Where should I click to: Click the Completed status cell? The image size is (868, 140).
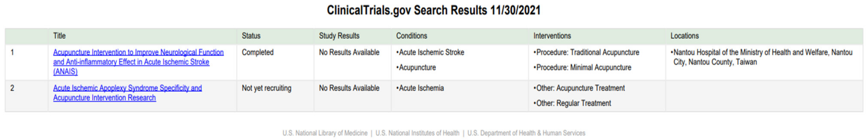pos(257,52)
